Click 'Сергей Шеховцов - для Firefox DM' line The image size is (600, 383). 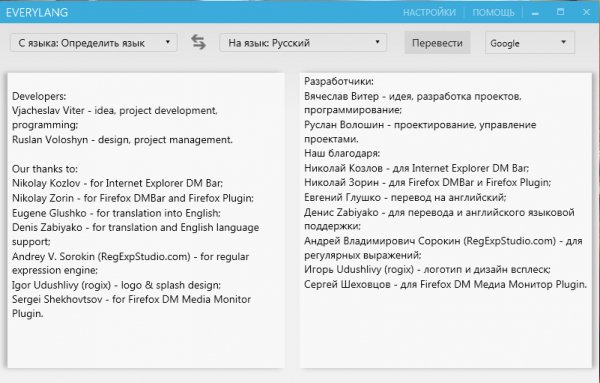click(445, 285)
